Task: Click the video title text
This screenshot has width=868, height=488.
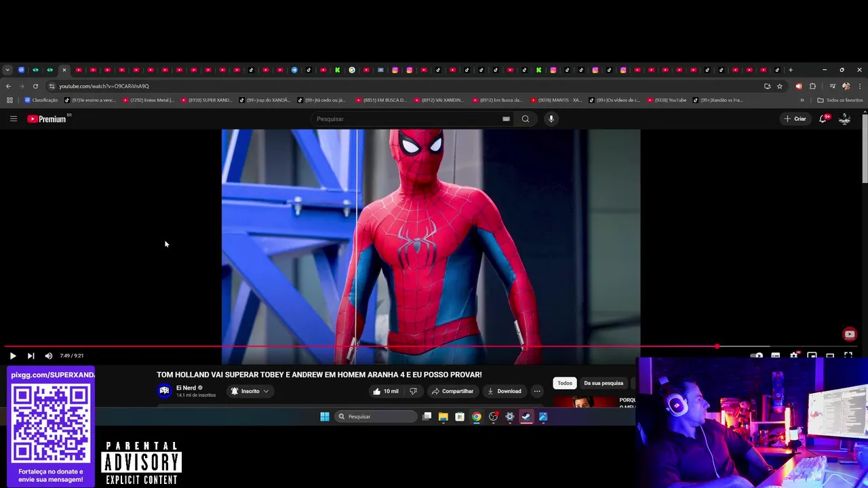Action: click(x=319, y=375)
